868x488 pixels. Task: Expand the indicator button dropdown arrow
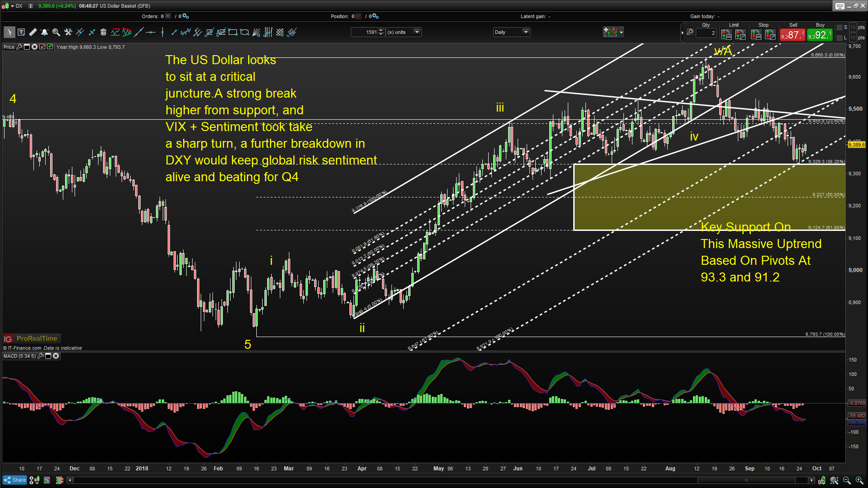621,32
